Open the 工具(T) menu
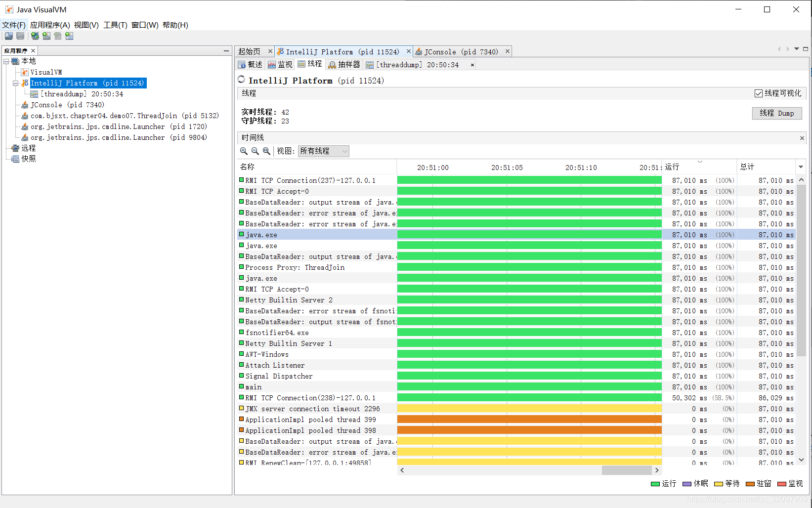The image size is (812, 508). point(115,25)
